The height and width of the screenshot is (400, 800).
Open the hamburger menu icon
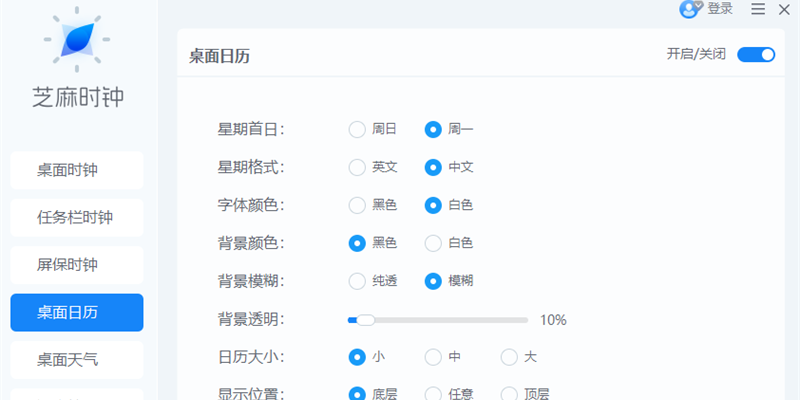click(x=758, y=9)
